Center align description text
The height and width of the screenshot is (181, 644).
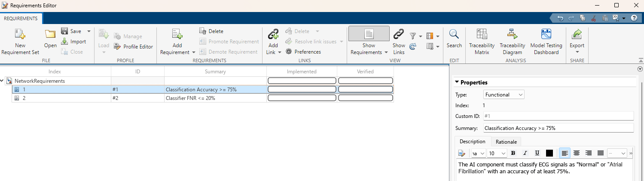pos(577,153)
